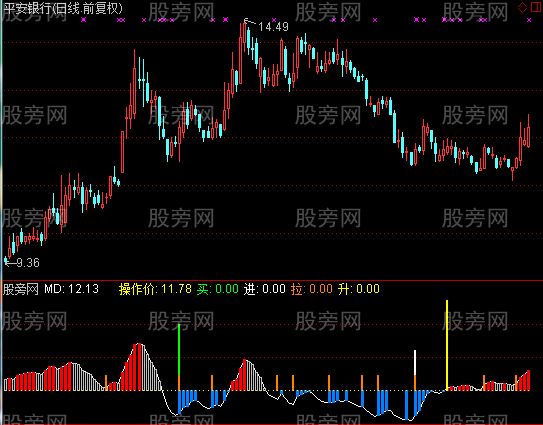Click the orange 拉: 0.00 value
Viewport: 543px width, 425px height.
click(312, 289)
